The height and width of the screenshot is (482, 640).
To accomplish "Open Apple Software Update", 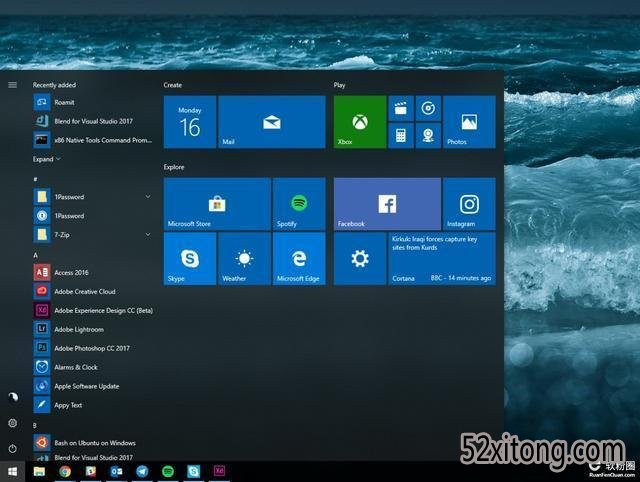I will coord(93,386).
